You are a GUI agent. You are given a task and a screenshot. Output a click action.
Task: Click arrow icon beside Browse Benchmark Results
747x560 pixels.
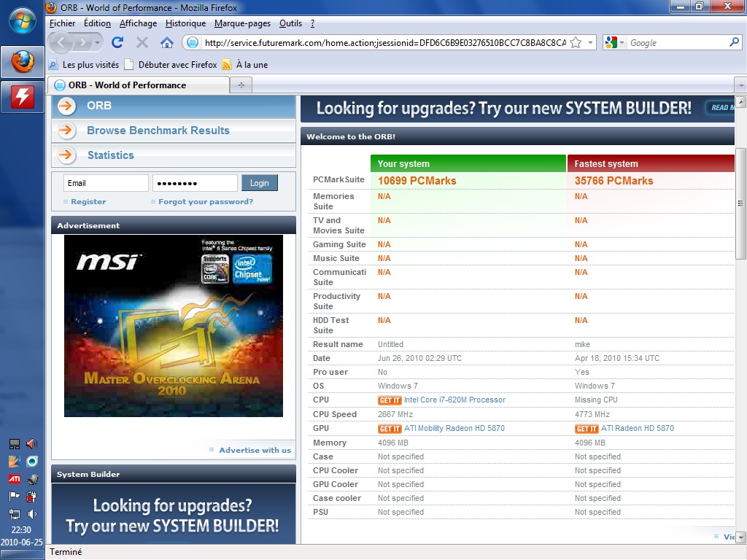[x=67, y=131]
